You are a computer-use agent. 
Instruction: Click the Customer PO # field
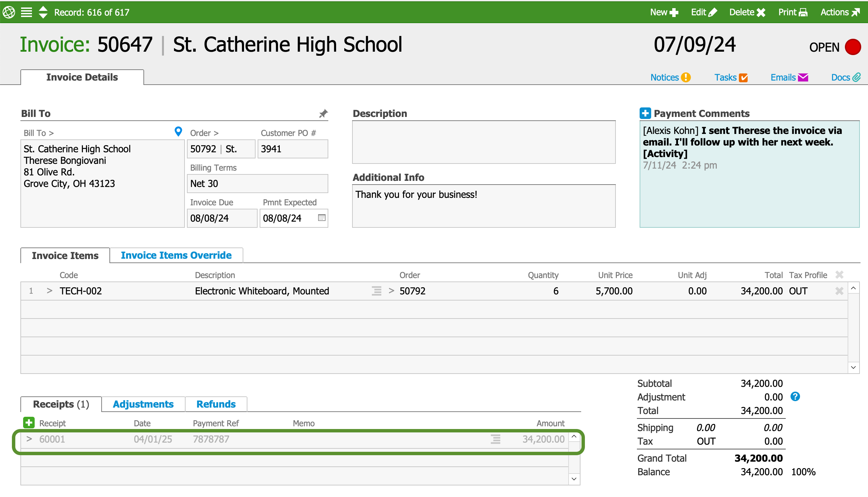click(292, 149)
